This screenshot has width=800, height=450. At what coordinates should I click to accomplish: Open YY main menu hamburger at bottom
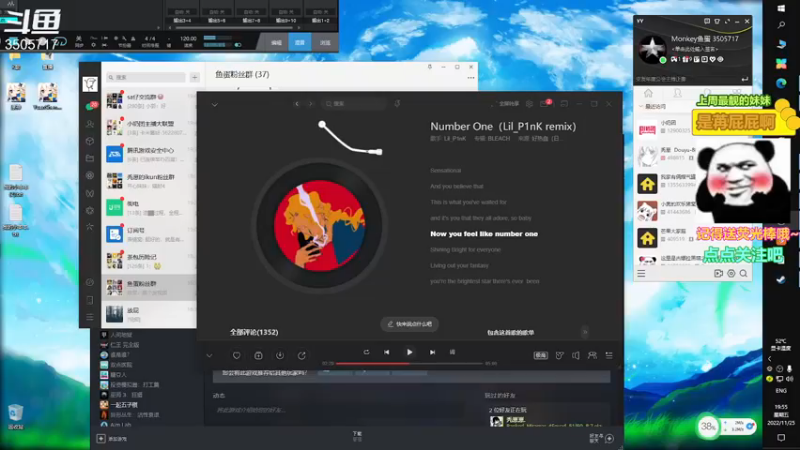pyautogui.click(x=641, y=274)
